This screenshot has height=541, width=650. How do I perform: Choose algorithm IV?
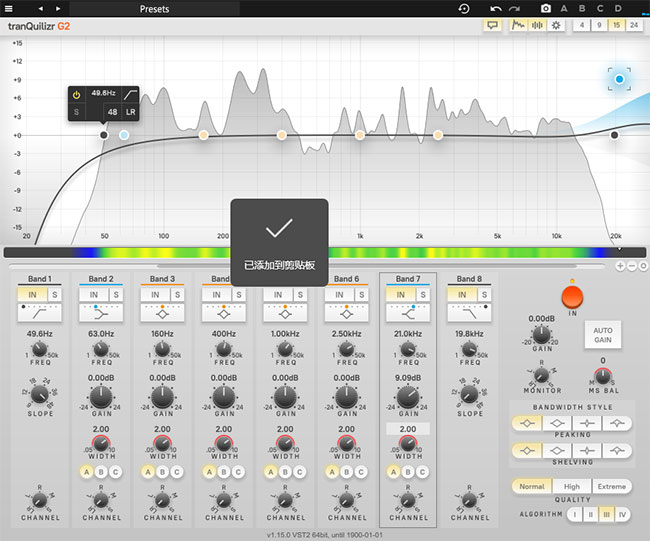pos(622,515)
